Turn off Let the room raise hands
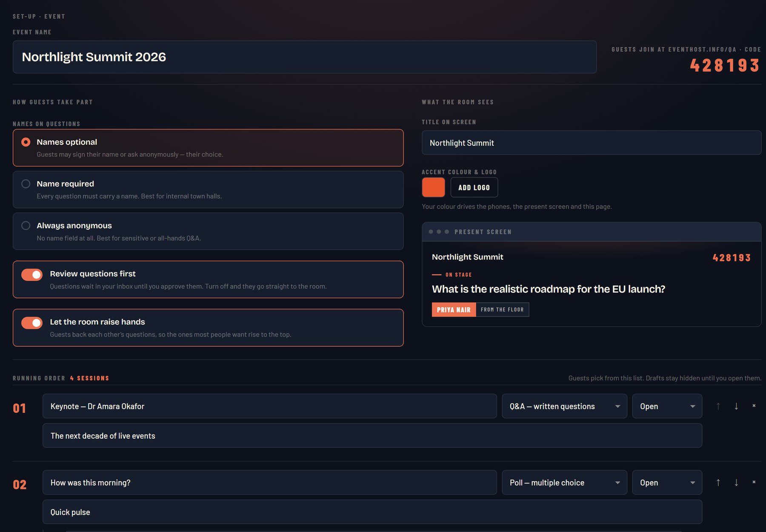Screen dimensions: 766x532 (x=32, y=323)
